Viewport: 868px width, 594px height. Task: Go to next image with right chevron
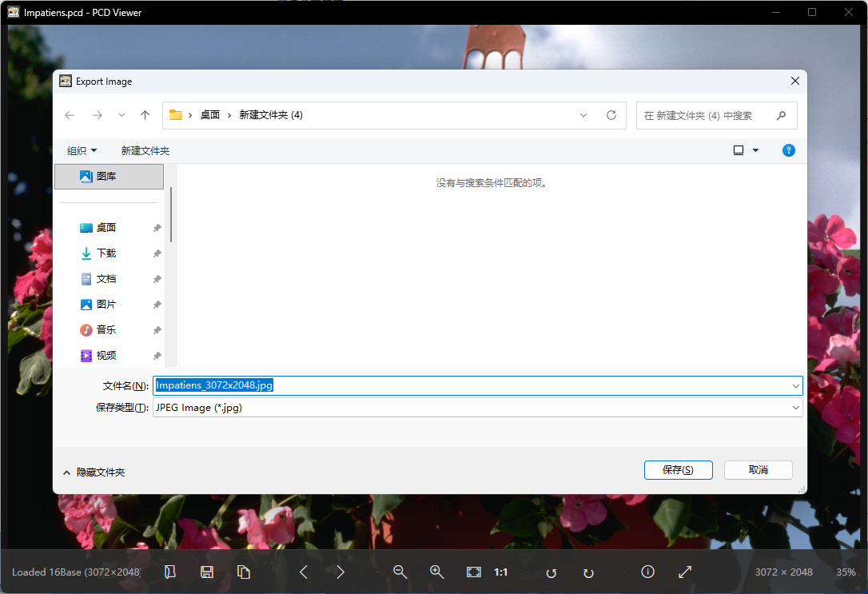click(x=340, y=572)
